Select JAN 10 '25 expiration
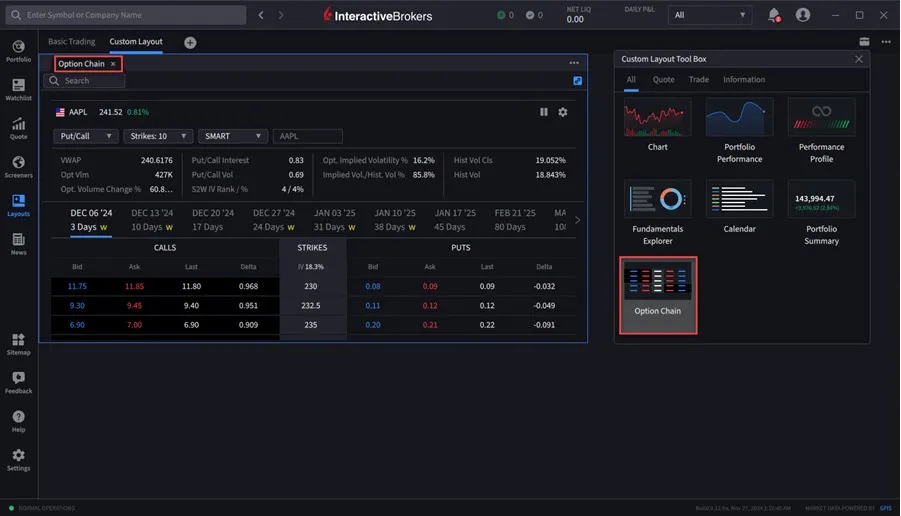The image size is (901, 516). point(395,220)
